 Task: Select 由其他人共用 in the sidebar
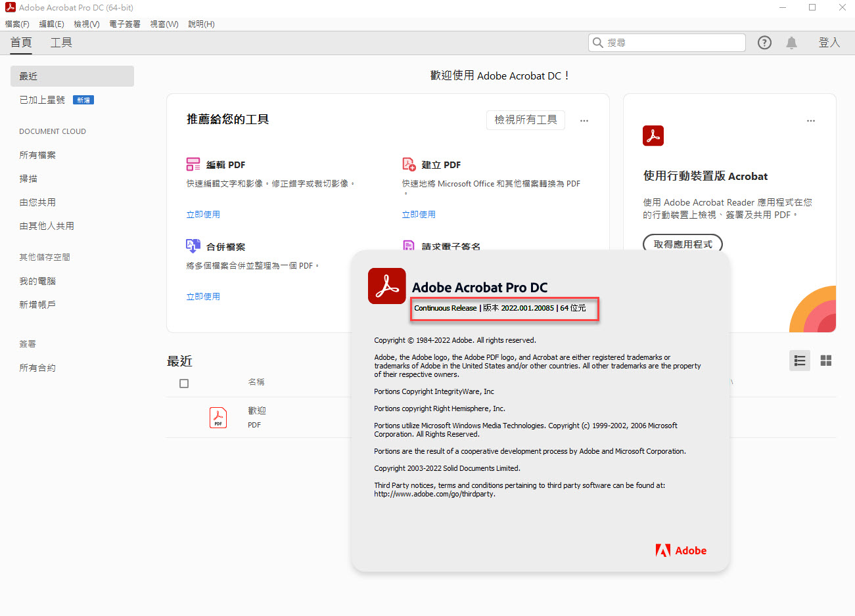47,226
